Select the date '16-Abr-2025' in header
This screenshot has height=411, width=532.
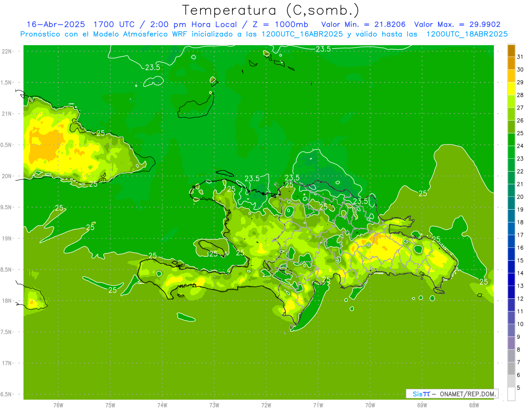point(55,24)
